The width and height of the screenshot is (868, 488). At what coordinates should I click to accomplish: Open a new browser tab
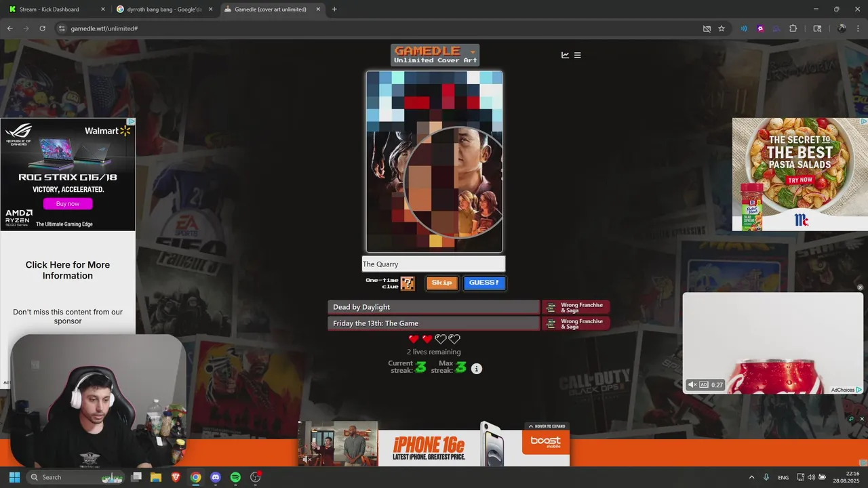tap(334, 9)
